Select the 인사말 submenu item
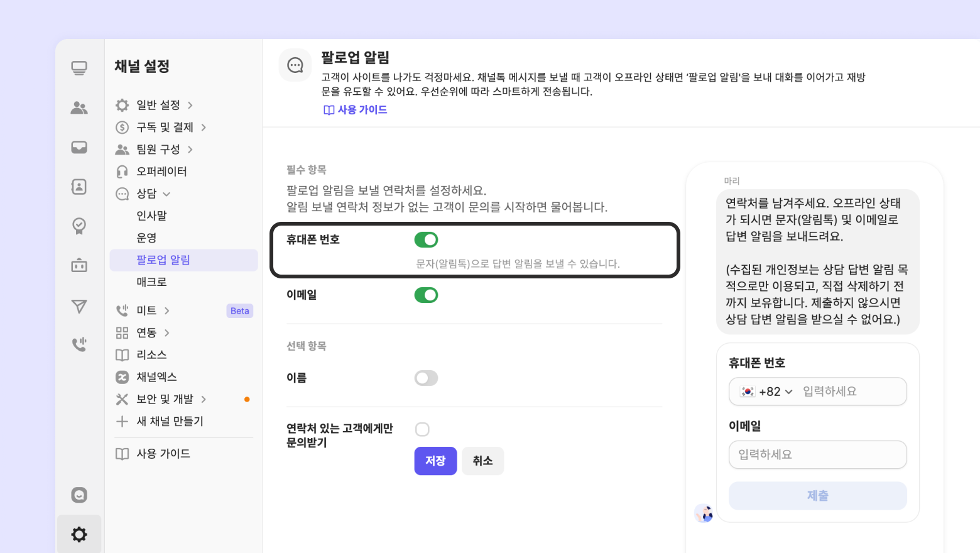The width and height of the screenshot is (980, 553). 152,216
